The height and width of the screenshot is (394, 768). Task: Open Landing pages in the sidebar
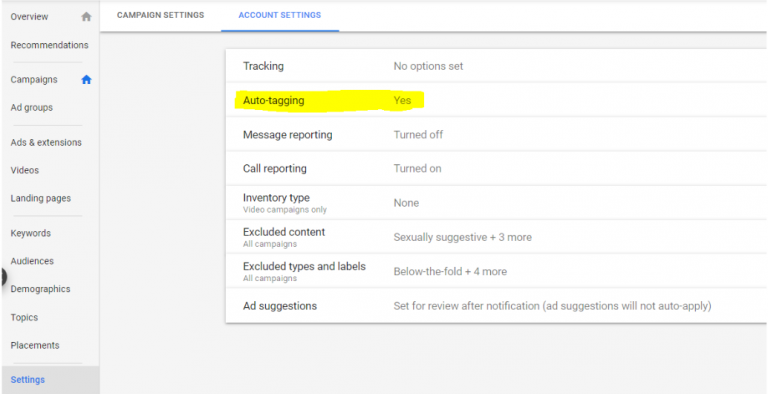click(41, 198)
